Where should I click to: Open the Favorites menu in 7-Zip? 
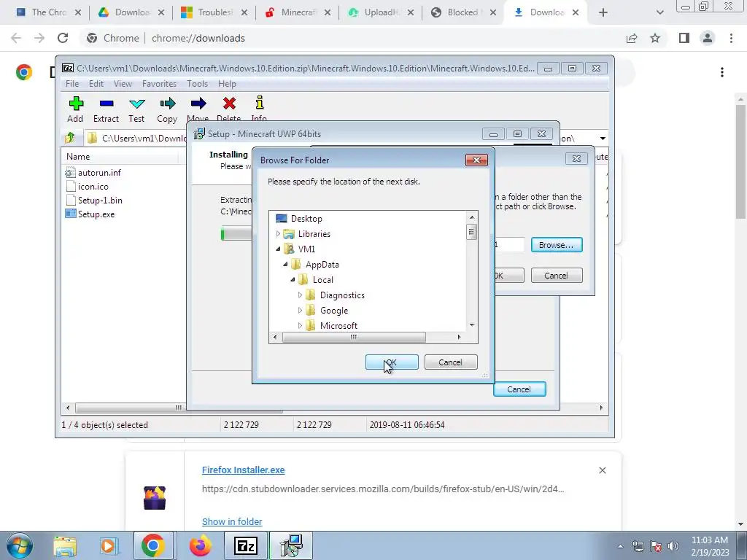pyautogui.click(x=159, y=84)
